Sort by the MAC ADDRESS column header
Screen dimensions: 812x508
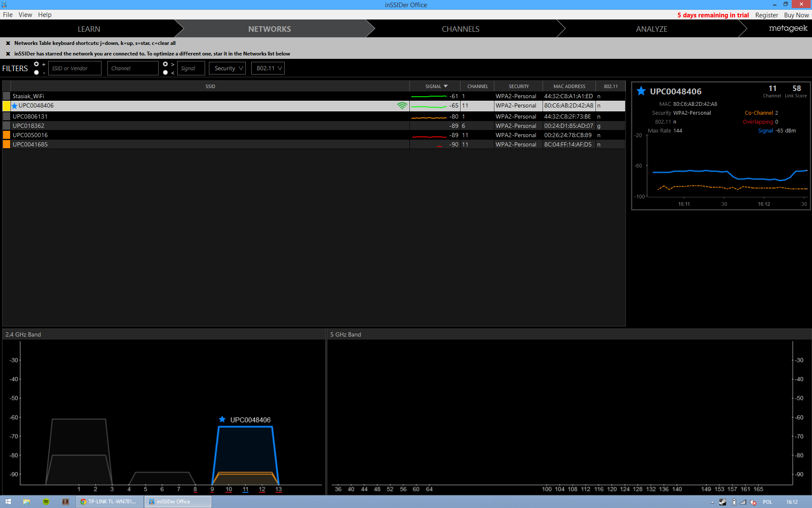click(569, 86)
